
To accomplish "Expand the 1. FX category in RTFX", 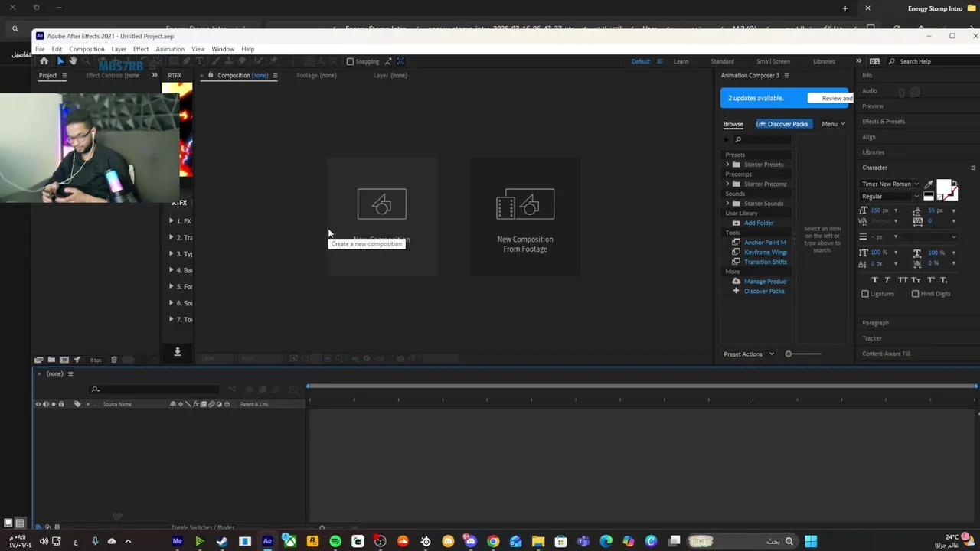I will (x=171, y=221).
